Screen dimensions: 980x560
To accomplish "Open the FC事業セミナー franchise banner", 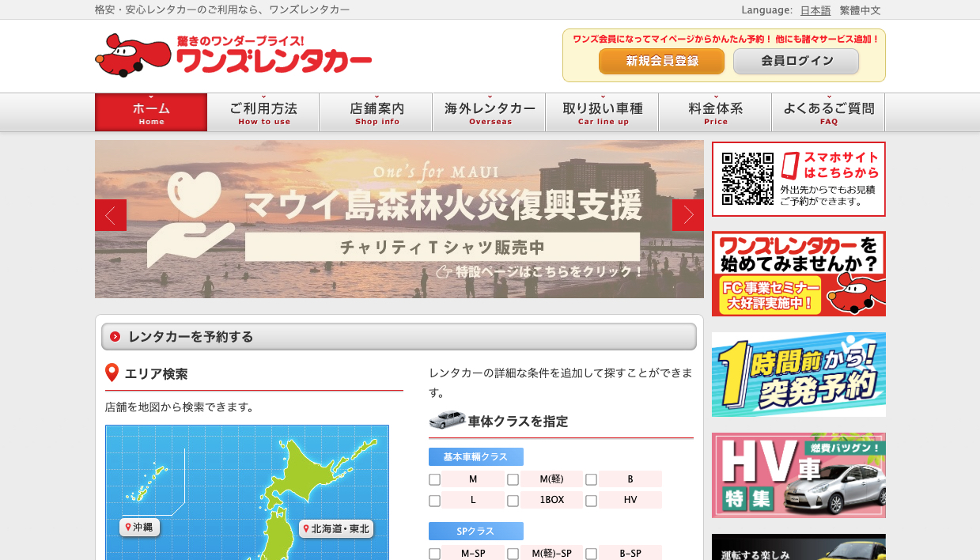I will click(799, 274).
